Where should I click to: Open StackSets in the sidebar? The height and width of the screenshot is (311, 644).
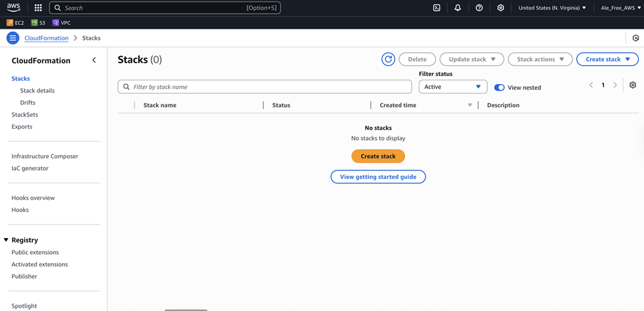pos(25,115)
